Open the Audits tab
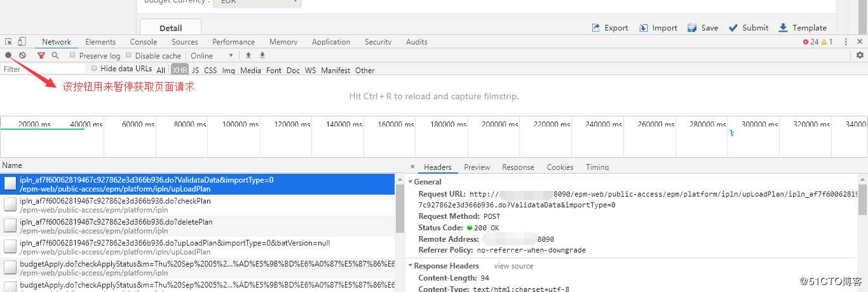Image resolution: width=868 pixels, height=292 pixels. tap(417, 42)
